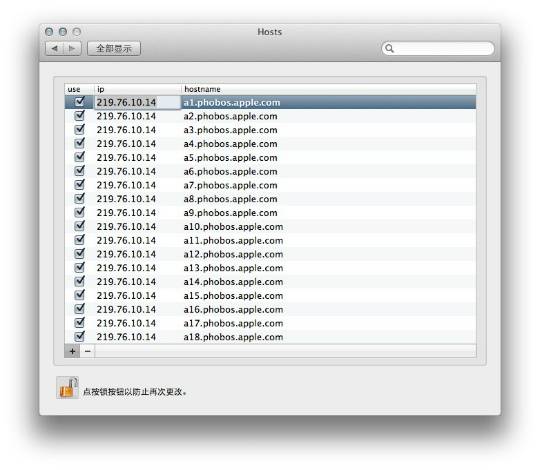Select hostname a2.phobos.apple.com
The width and height of the screenshot is (540, 470).
230,116
